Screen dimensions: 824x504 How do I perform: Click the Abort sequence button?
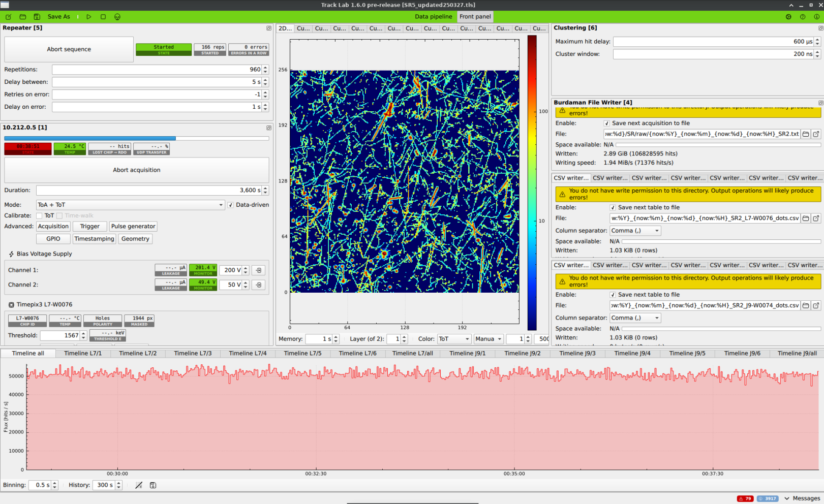[69, 49]
